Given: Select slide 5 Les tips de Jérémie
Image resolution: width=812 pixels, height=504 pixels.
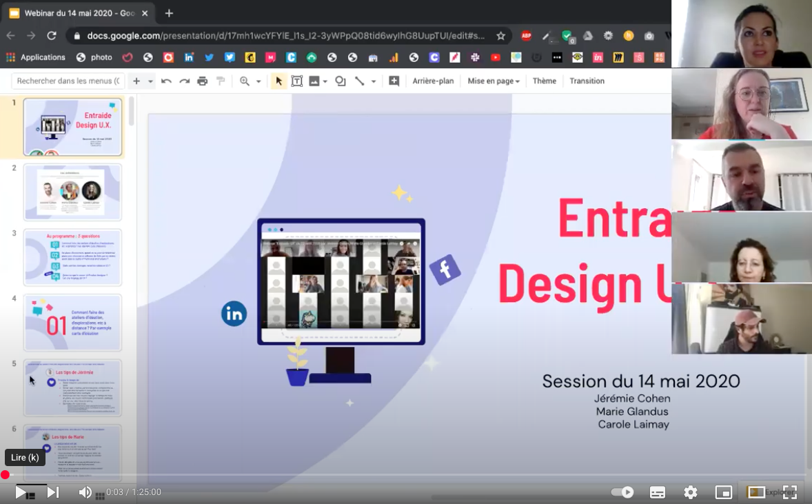Looking at the screenshot, I should [x=72, y=388].
